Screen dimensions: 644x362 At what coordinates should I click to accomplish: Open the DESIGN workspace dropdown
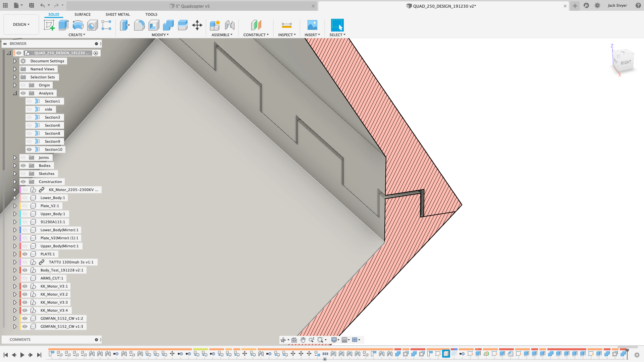[x=21, y=24]
